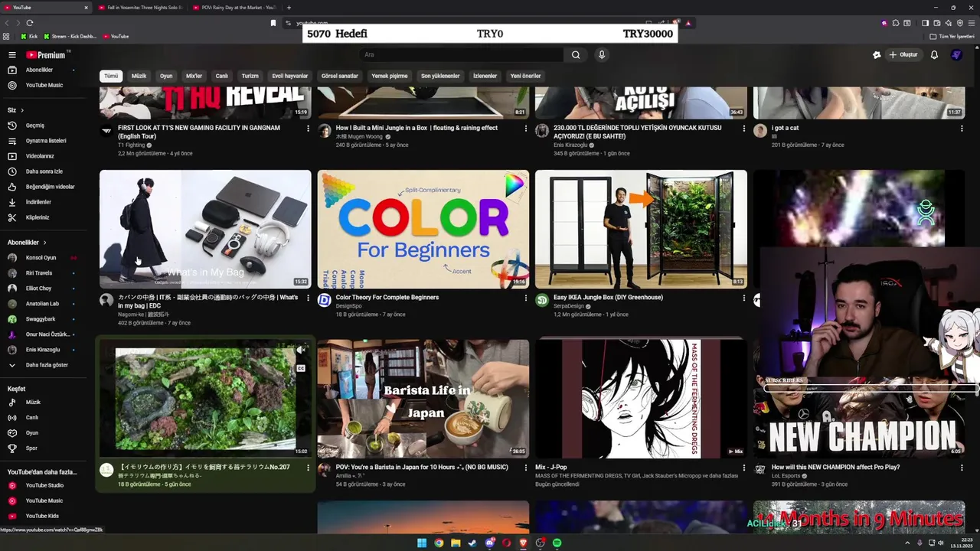Open the Color For Beginners thumbnail
This screenshot has height=551, width=980.
pyautogui.click(x=423, y=229)
